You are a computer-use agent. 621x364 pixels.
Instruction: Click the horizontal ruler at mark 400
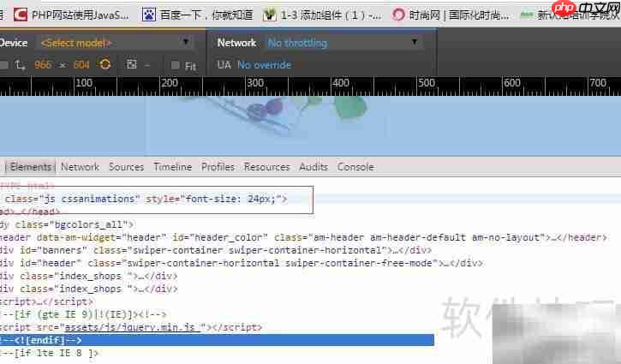(x=340, y=83)
